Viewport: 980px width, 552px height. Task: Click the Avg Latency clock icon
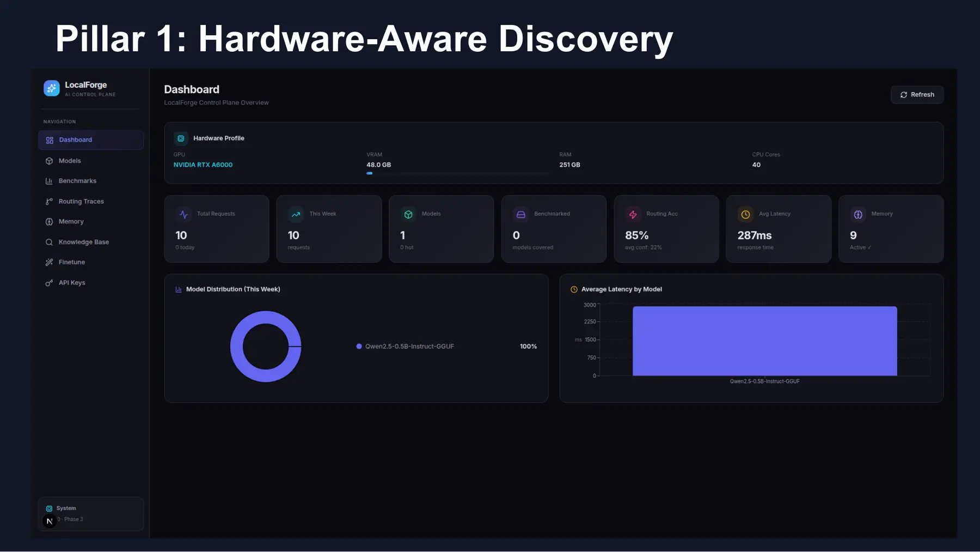point(745,215)
